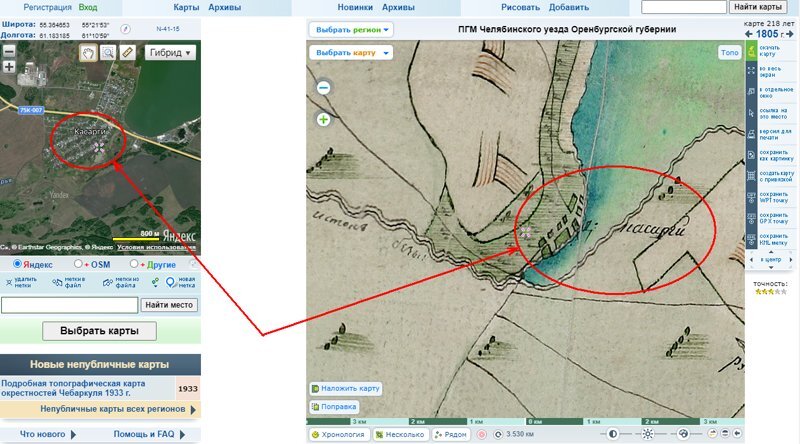
Task: Open the Карты menu item
Action: 186,7
